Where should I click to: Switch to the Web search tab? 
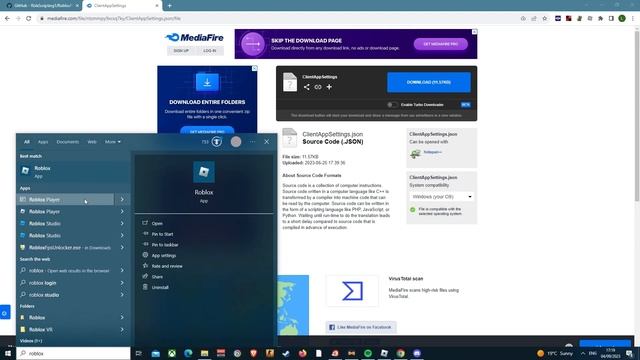coord(92,142)
